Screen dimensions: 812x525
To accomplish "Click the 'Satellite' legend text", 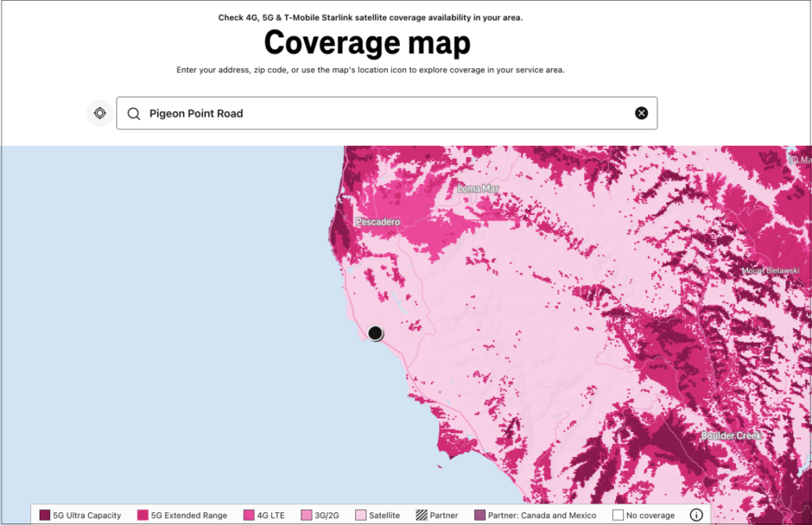I will 385,515.
